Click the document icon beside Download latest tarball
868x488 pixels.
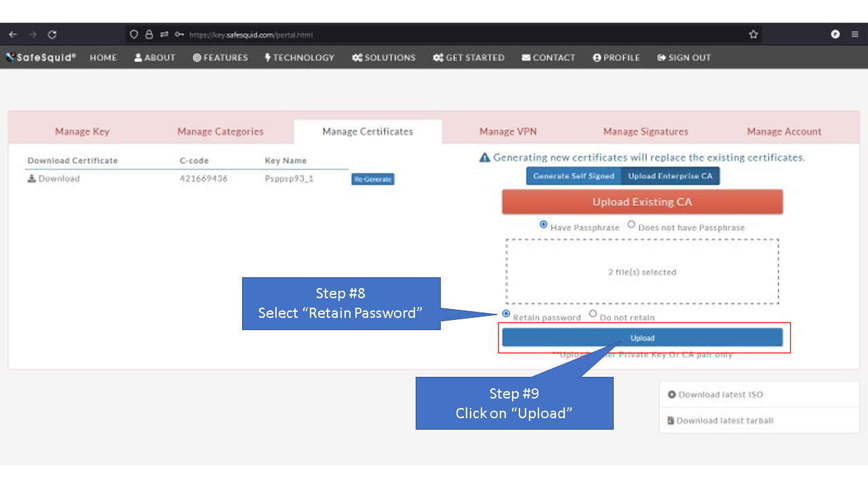(672, 420)
